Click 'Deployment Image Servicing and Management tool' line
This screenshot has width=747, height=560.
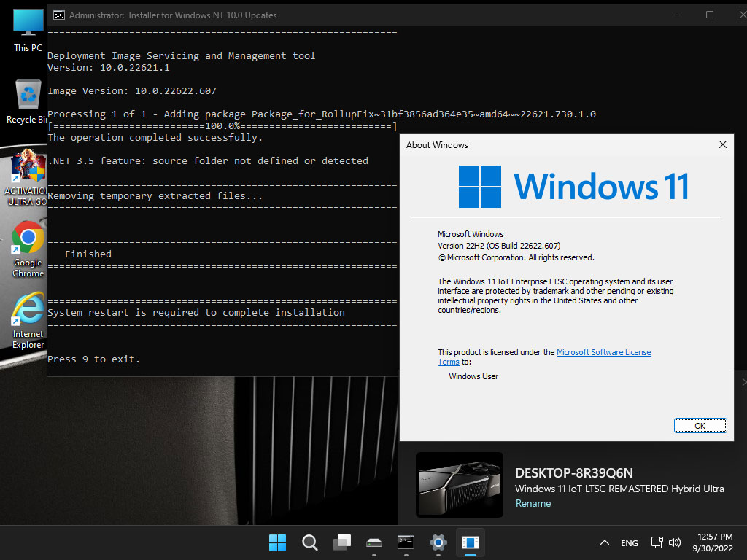point(181,55)
